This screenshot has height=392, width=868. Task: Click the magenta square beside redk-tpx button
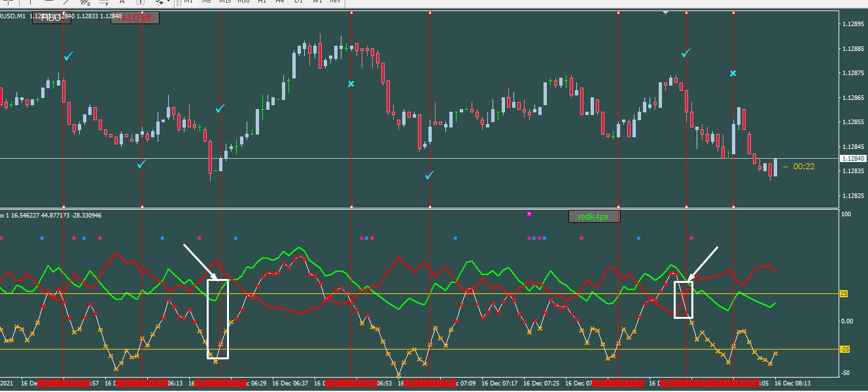[529, 214]
